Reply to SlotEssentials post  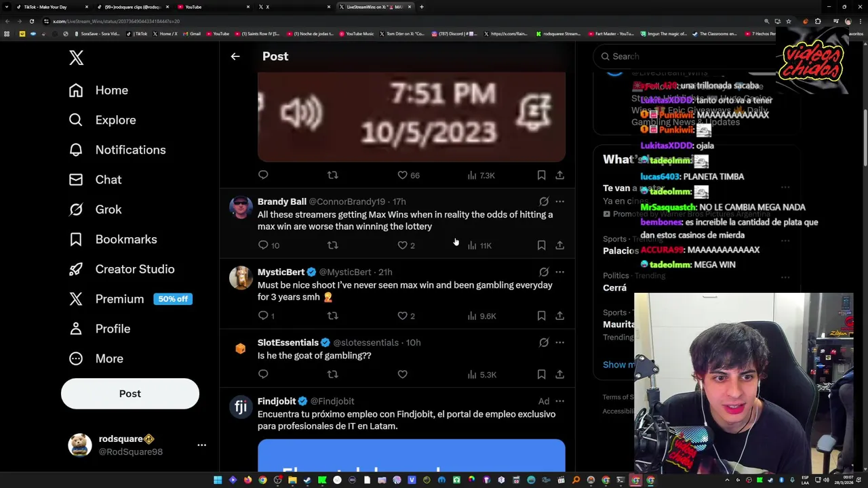tap(263, 374)
